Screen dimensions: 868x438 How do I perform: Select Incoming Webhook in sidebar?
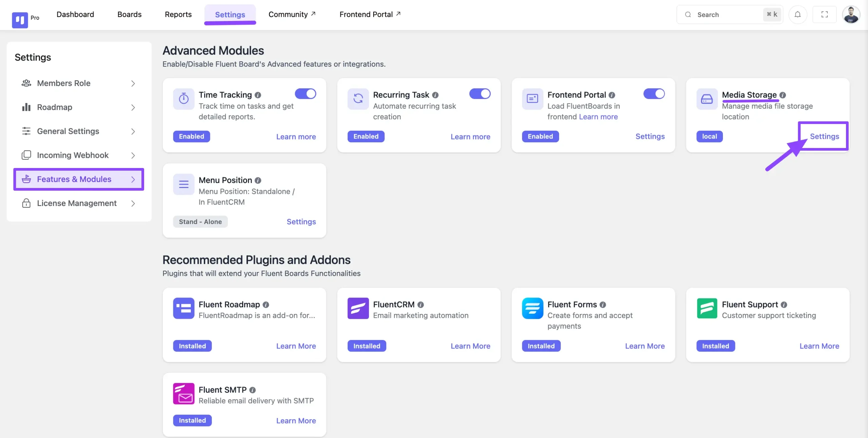79,155
